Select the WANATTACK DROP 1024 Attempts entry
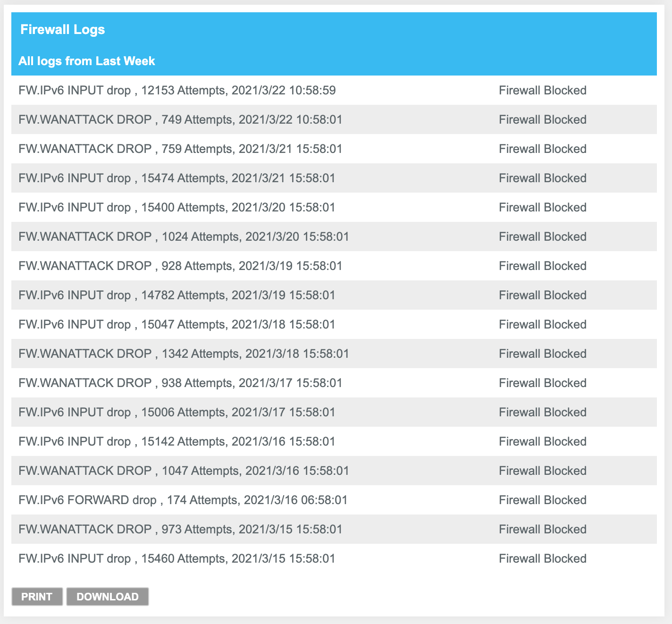Image resolution: width=672 pixels, height=624 pixels. (x=184, y=236)
